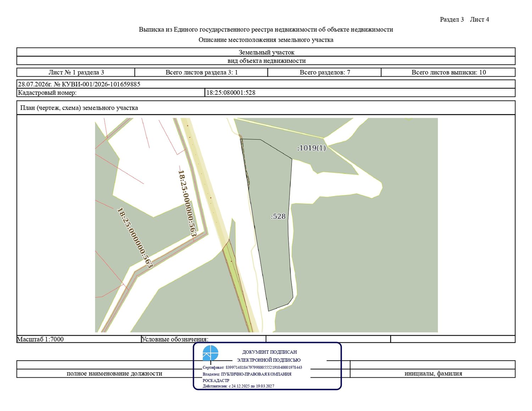
Task: Click the 'Масштаб 1:7000' cell
Action: (79, 339)
